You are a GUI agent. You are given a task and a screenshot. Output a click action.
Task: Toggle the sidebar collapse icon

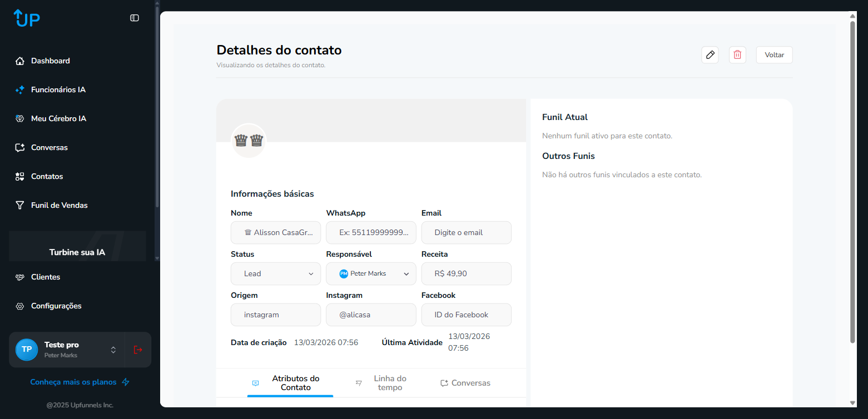(x=135, y=18)
